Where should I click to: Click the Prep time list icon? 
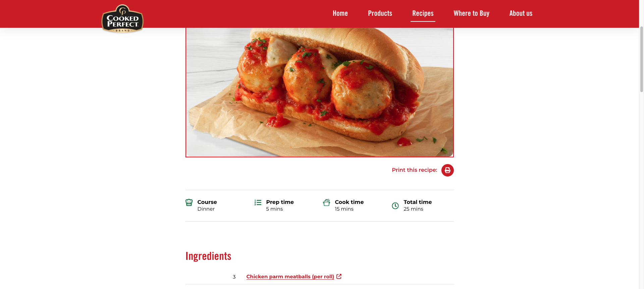coord(258,202)
